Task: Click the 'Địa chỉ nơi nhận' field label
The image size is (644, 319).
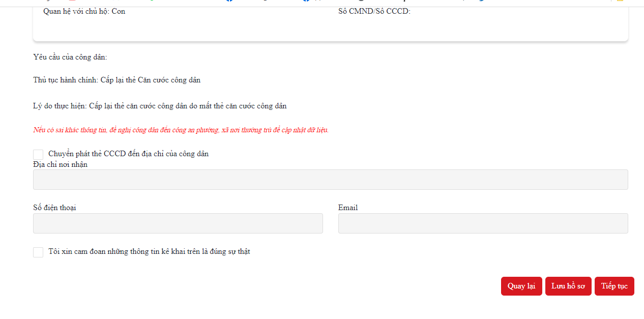Action: (60, 164)
